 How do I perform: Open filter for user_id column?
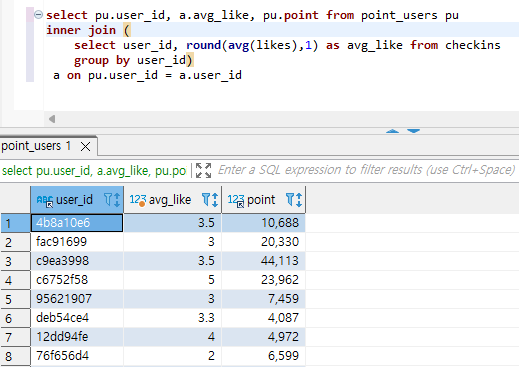(108, 200)
